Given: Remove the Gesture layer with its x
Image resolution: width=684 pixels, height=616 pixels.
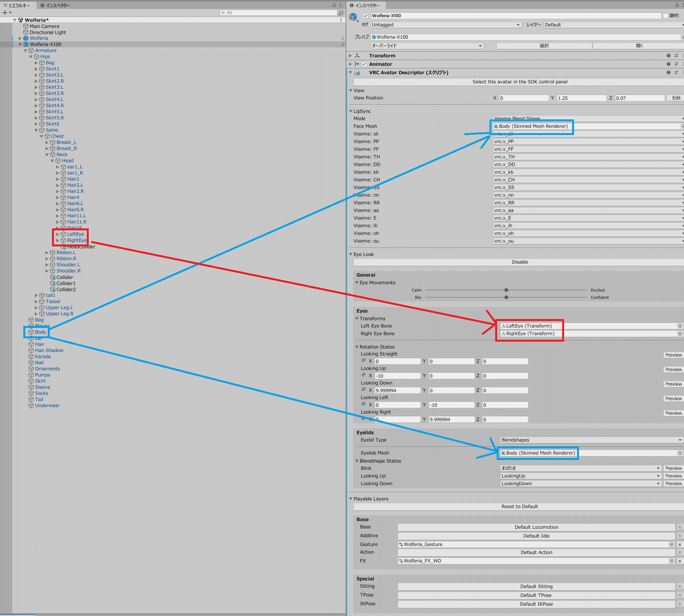Looking at the screenshot, I should click(679, 545).
